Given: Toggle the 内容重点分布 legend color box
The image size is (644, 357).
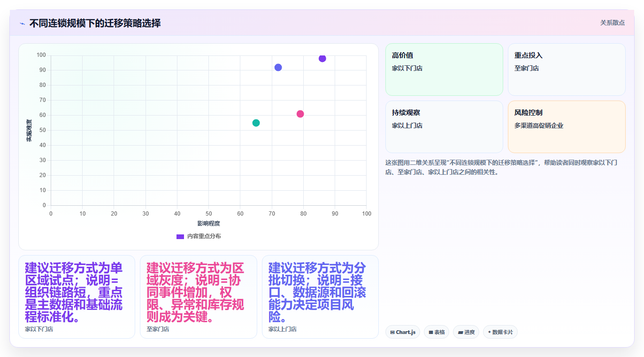Looking at the screenshot, I should point(180,236).
